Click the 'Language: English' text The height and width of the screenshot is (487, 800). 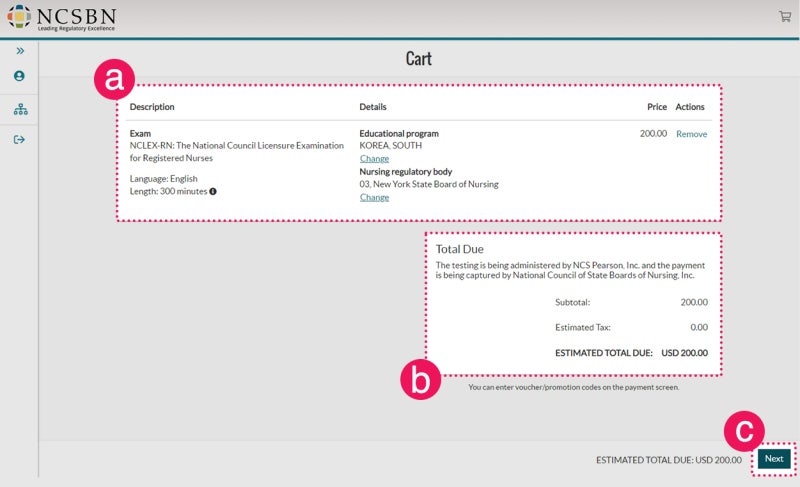click(163, 178)
